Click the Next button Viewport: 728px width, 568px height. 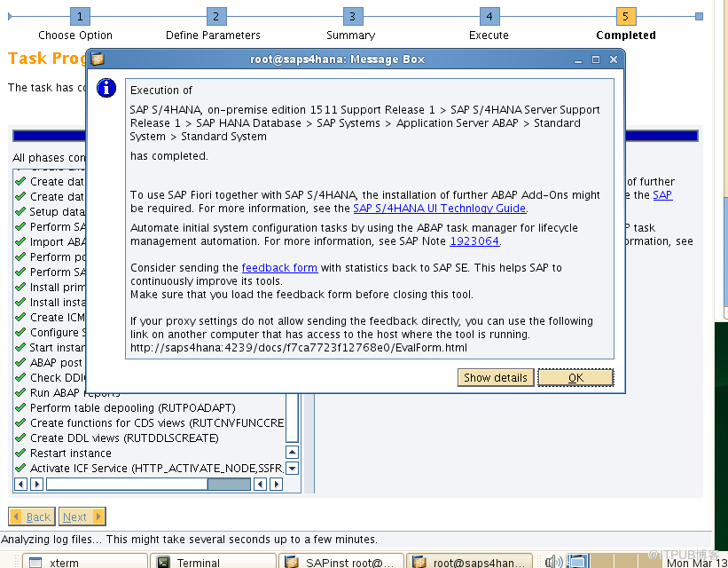pyautogui.click(x=82, y=517)
